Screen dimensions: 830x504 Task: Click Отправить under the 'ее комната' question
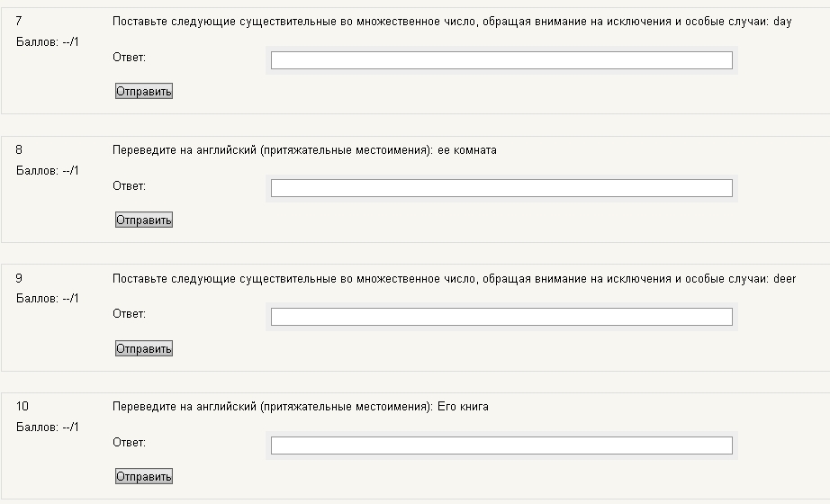(x=144, y=220)
